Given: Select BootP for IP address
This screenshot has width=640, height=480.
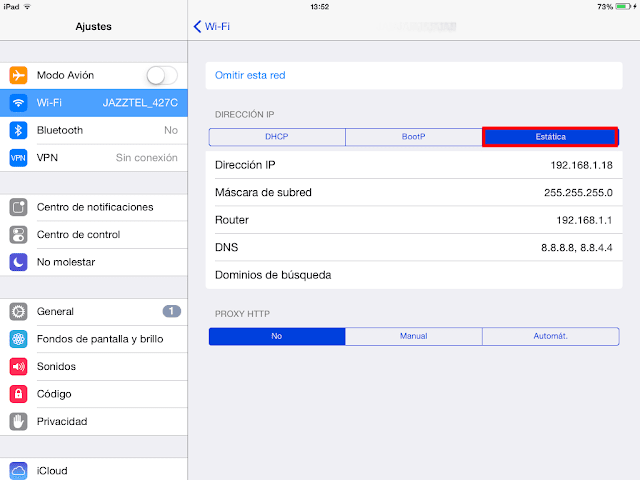Looking at the screenshot, I should click(x=413, y=137).
